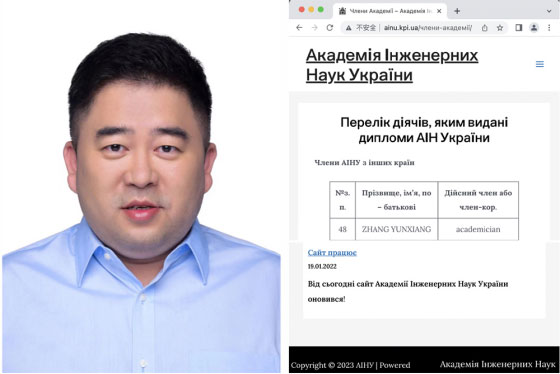This screenshot has width=560, height=374.
Task: Open the Chrome three-dot menu
Action: tap(549, 28)
